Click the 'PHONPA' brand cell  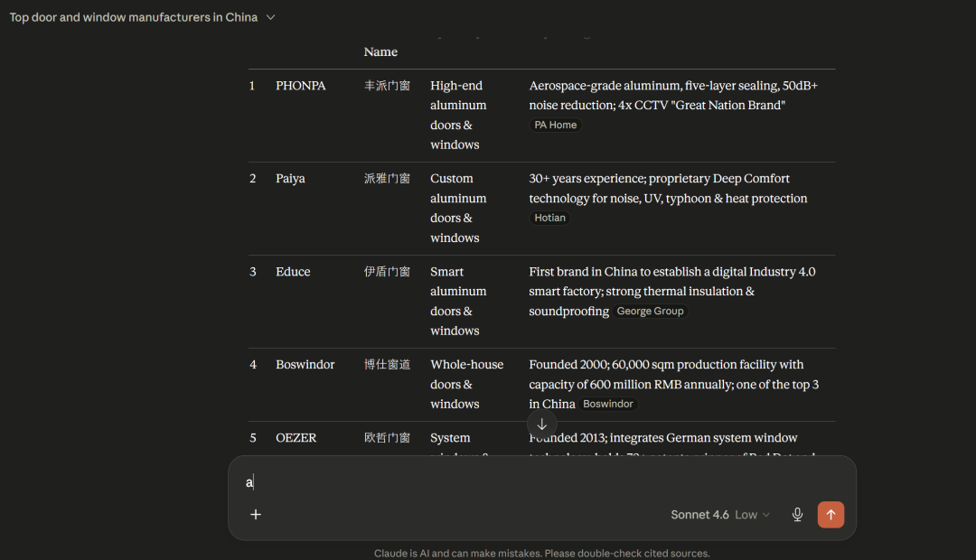point(301,86)
